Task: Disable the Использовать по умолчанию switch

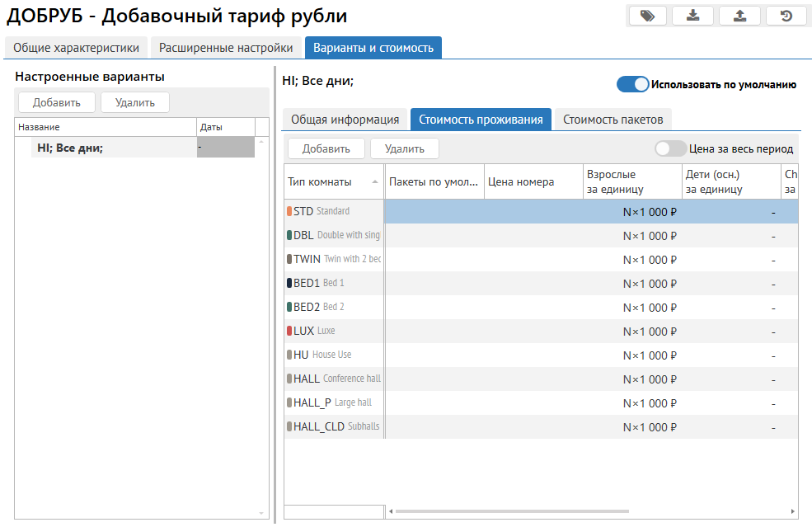Action: tap(632, 84)
